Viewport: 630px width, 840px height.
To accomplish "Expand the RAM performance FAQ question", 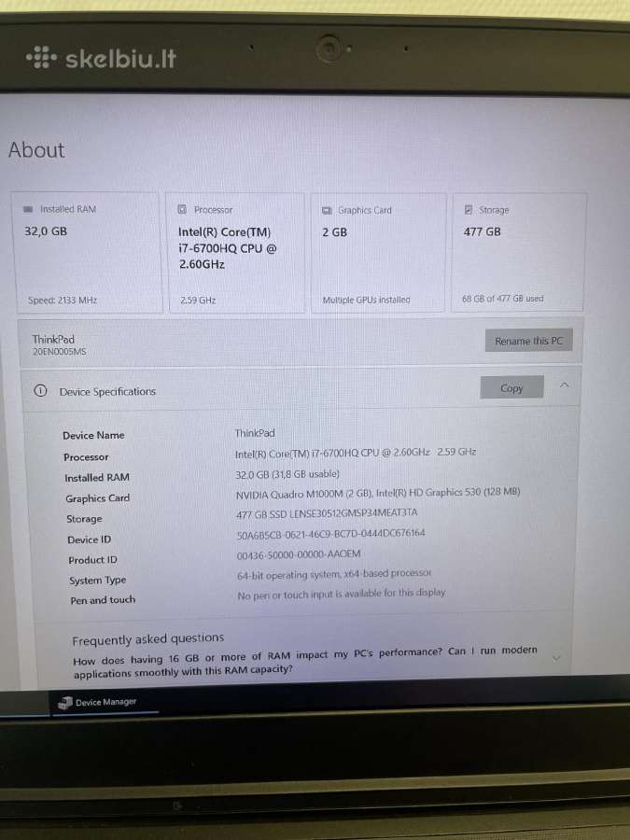I will [556, 657].
